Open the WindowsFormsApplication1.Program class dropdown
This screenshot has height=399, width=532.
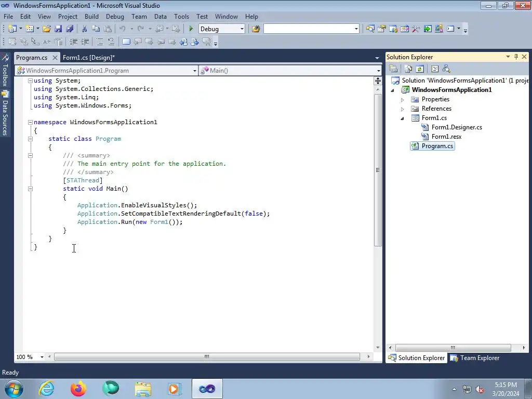click(x=194, y=71)
